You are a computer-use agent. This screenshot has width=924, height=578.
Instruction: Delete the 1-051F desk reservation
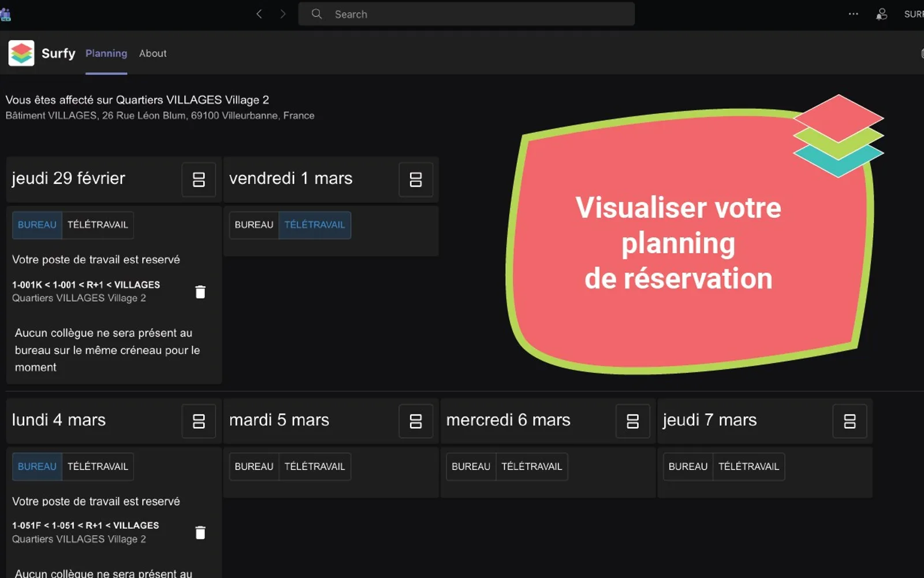click(200, 532)
